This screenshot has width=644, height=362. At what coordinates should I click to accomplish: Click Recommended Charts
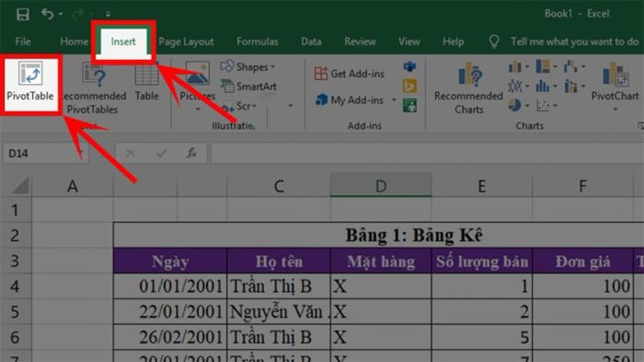(469, 88)
